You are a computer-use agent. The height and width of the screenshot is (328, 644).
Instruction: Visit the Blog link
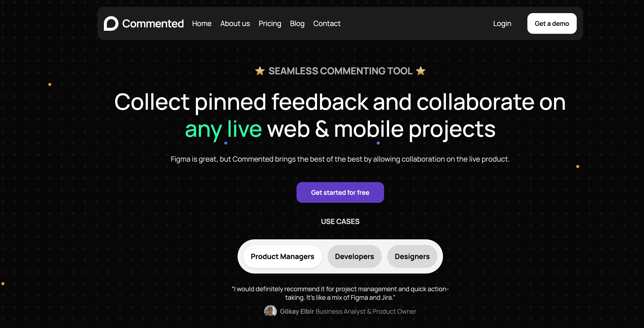[x=297, y=23]
